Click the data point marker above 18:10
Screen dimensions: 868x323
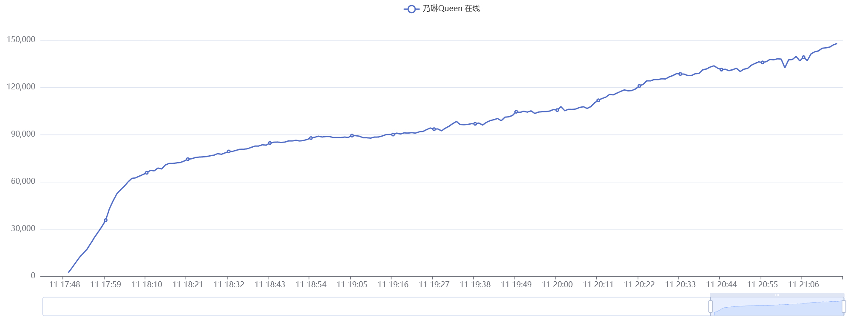click(147, 173)
